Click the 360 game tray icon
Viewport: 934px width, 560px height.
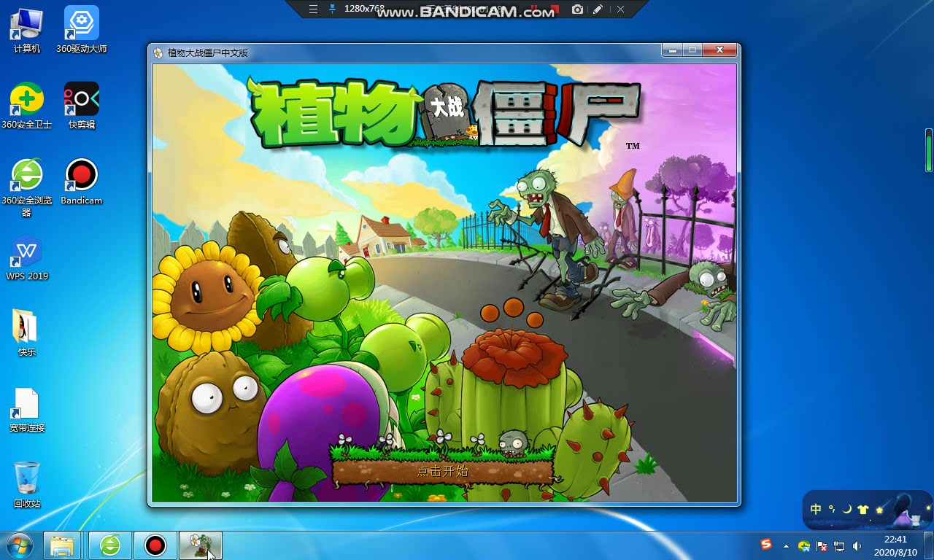coord(804,545)
